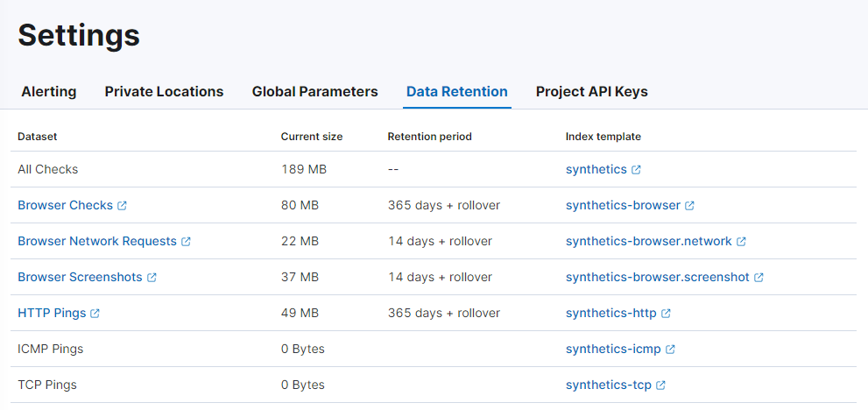Click external link icon beside HTTP Pings
868x410 pixels.
(x=95, y=314)
